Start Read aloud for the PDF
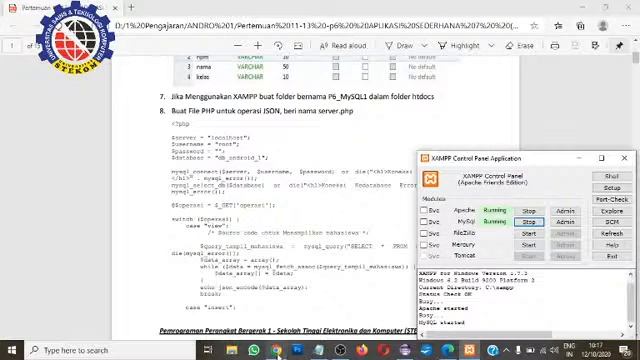This screenshot has width=640, height=360. click(x=343, y=46)
